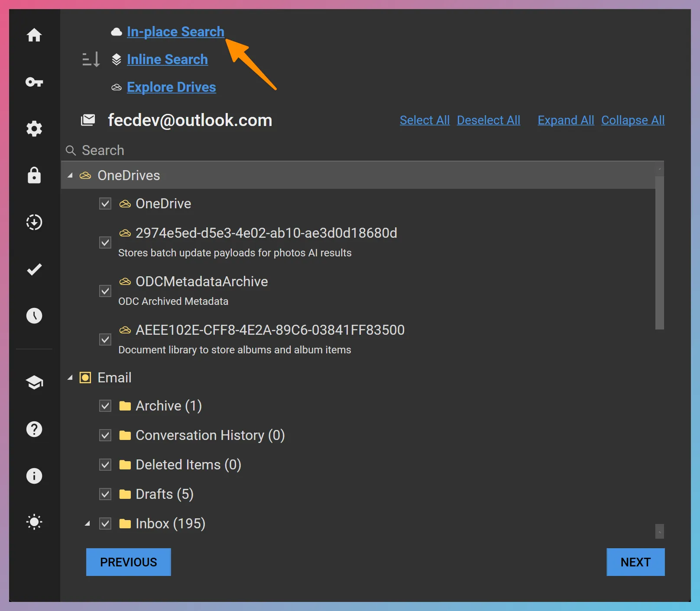Open In-place Search
Viewport: 700px width, 611px height.
[x=175, y=31]
